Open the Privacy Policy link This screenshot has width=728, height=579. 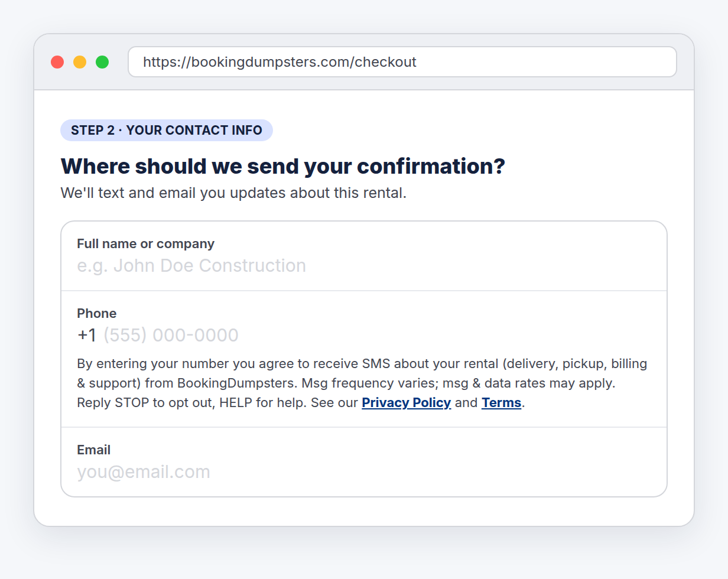pos(406,403)
